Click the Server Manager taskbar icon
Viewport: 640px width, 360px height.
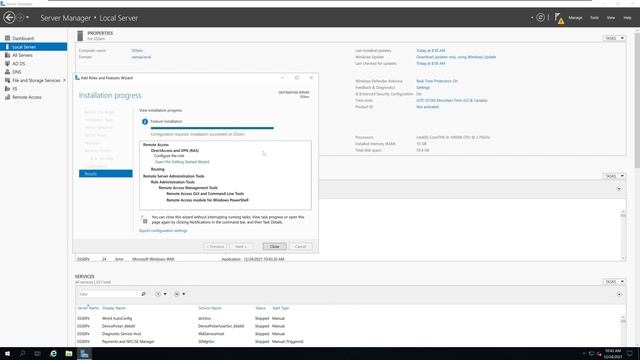coord(84,353)
